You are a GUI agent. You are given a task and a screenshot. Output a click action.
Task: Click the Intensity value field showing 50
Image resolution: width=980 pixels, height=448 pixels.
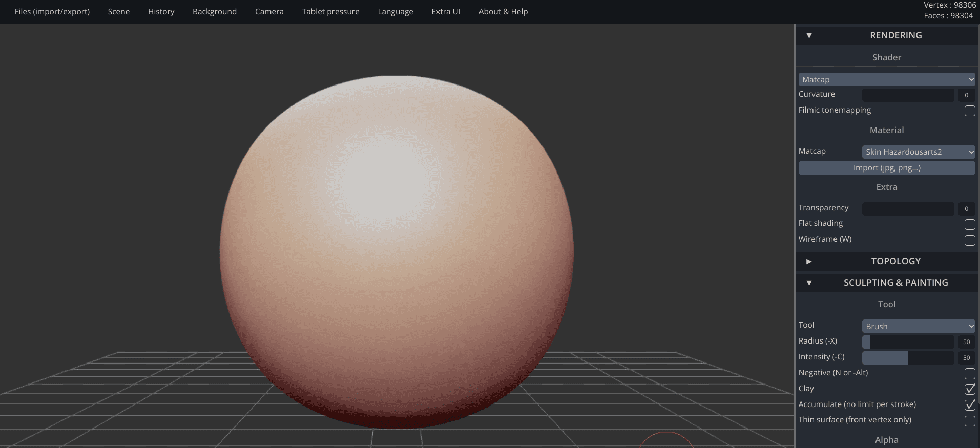(967, 357)
